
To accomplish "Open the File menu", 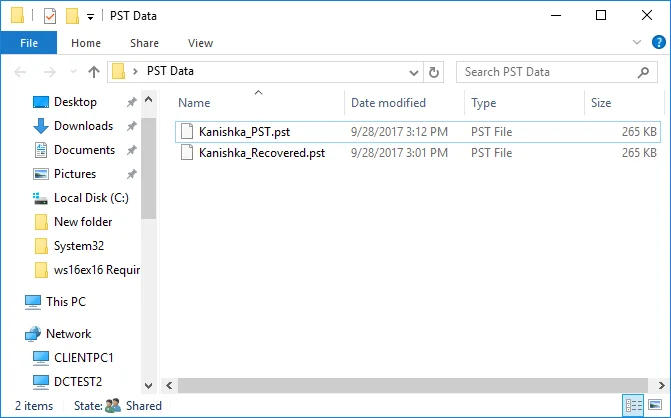I will coord(29,43).
